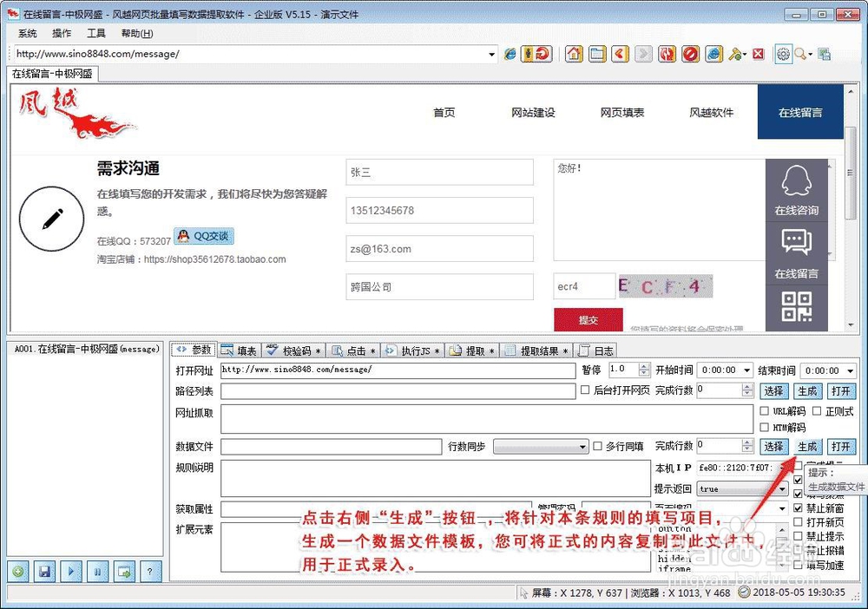868x609 pixels.
Task: Toggle the 多行同填 checkbox
Action: (597, 446)
